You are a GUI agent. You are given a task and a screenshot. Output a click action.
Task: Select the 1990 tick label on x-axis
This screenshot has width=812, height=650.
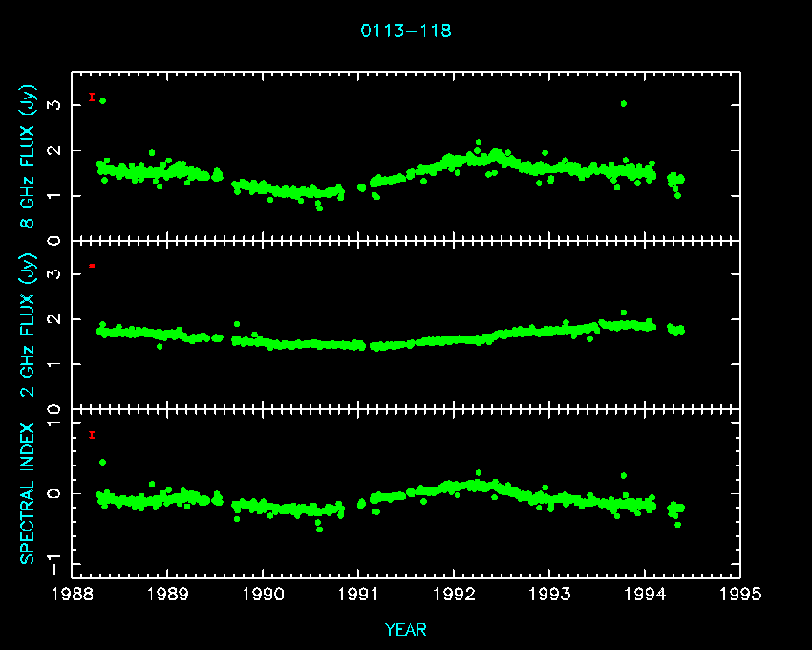click(x=264, y=595)
